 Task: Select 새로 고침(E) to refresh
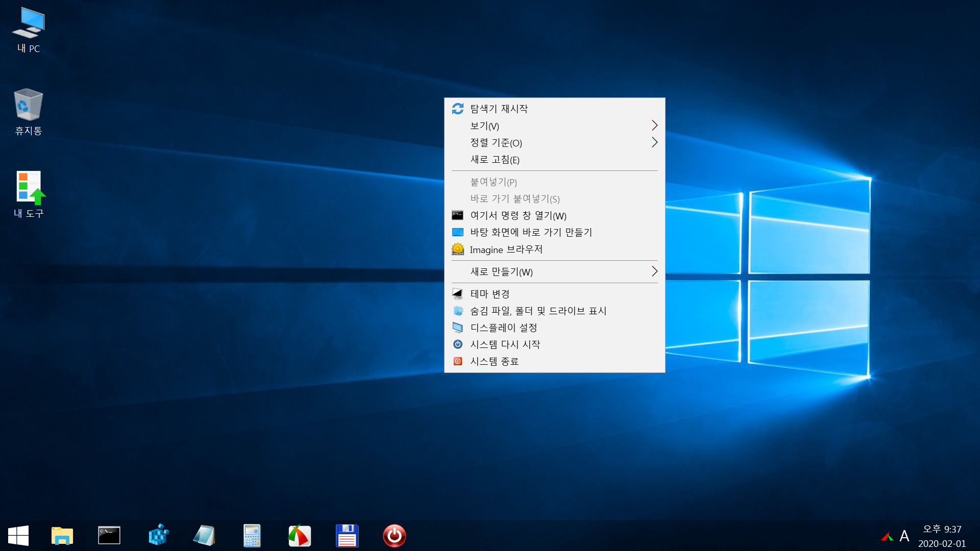click(555, 160)
